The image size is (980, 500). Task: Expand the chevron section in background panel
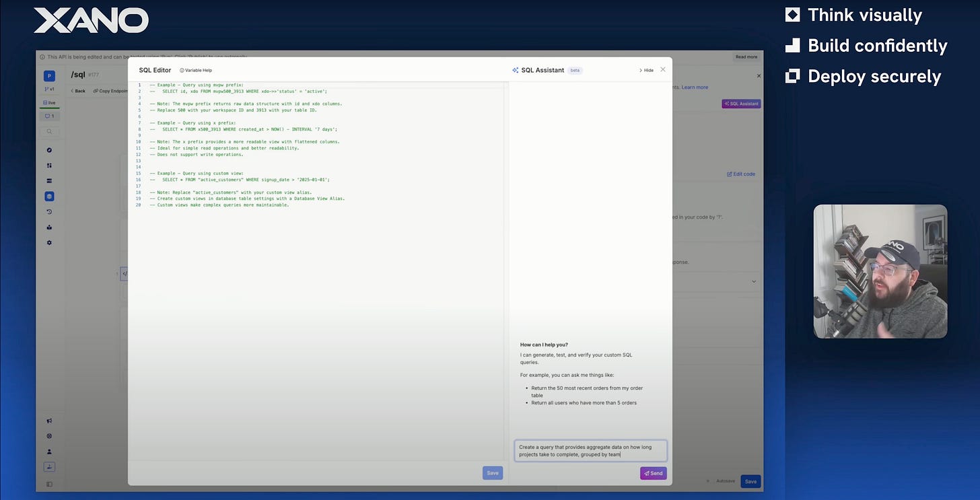[x=754, y=281]
